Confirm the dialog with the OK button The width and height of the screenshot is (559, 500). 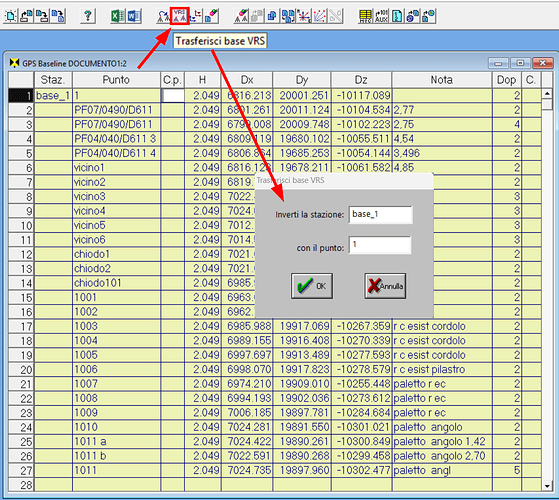312,286
